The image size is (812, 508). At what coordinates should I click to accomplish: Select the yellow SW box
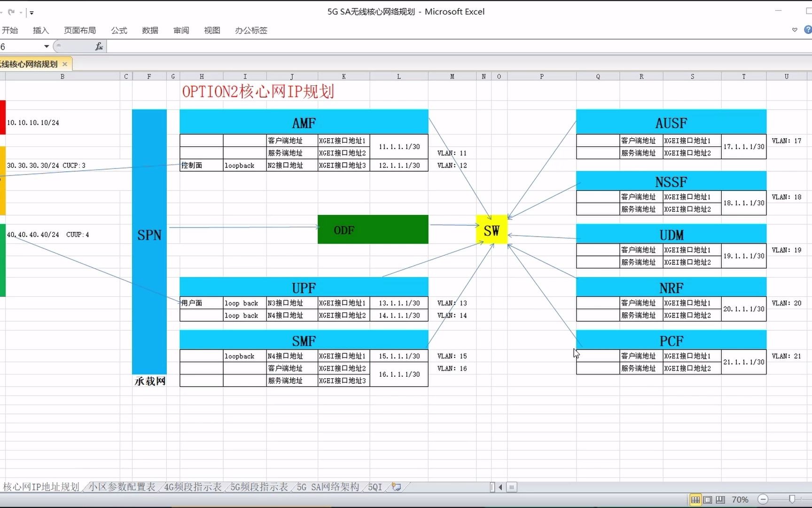pos(492,230)
